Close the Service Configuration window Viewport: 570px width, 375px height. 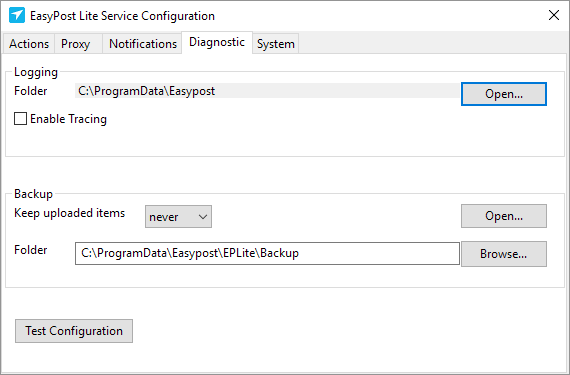[x=554, y=15]
